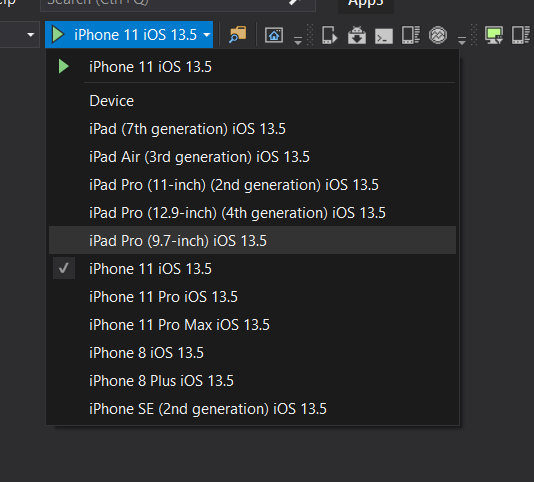The image size is (534, 482).
Task: Click checked iPhone 11 iOS 13.5 item
Action: [252, 268]
